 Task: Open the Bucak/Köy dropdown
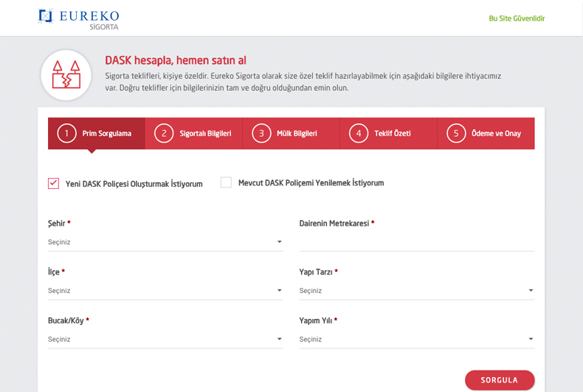coord(165,339)
